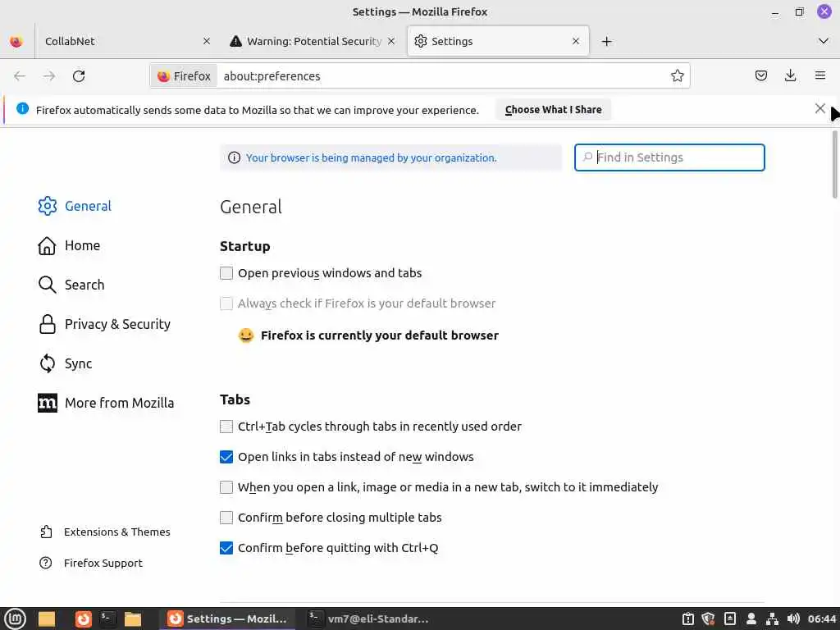Uncheck Open links in tabs instead of new windows

click(226, 457)
